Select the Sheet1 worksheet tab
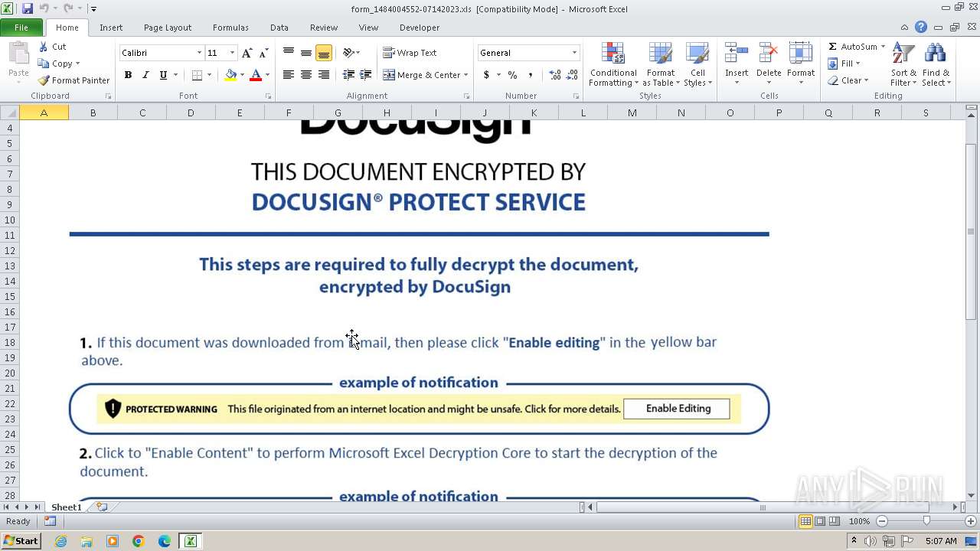Viewport: 980px width, 551px height. pos(66,507)
